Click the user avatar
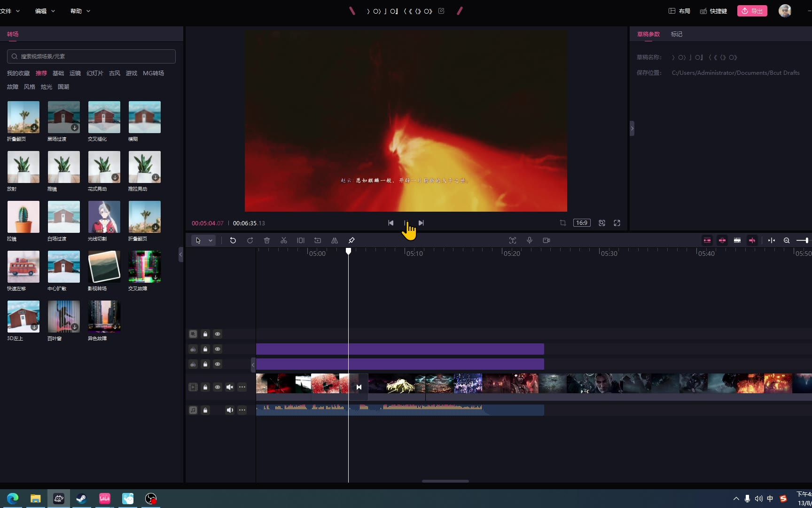 click(x=785, y=11)
